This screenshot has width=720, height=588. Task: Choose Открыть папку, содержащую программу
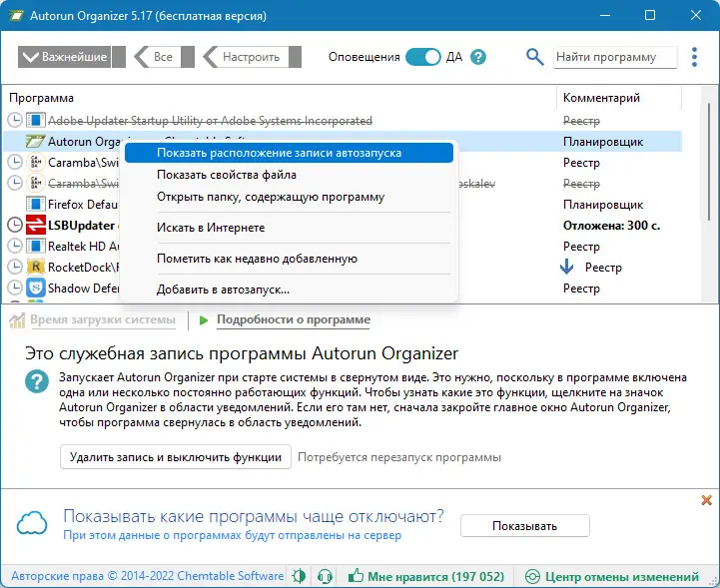pyautogui.click(x=289, y=197)
